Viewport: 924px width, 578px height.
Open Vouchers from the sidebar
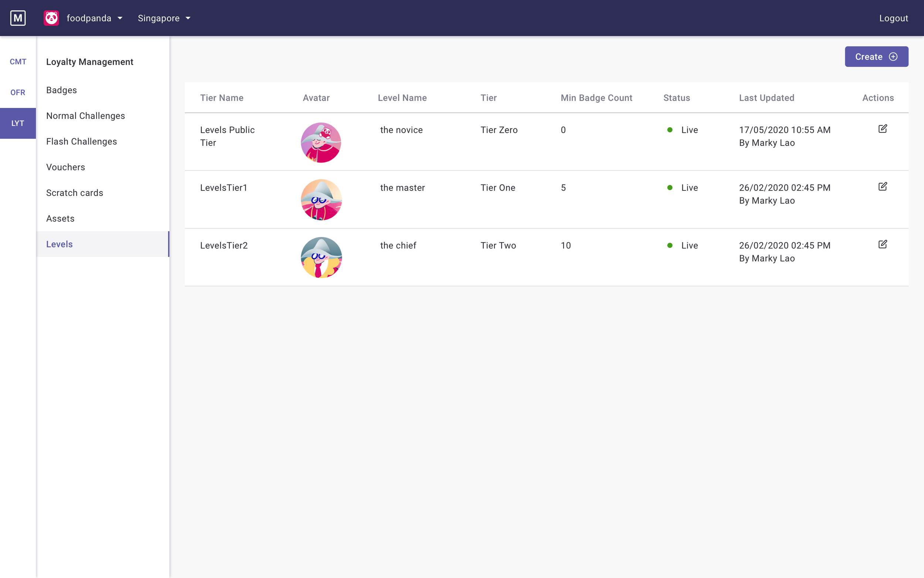(65, 167)
